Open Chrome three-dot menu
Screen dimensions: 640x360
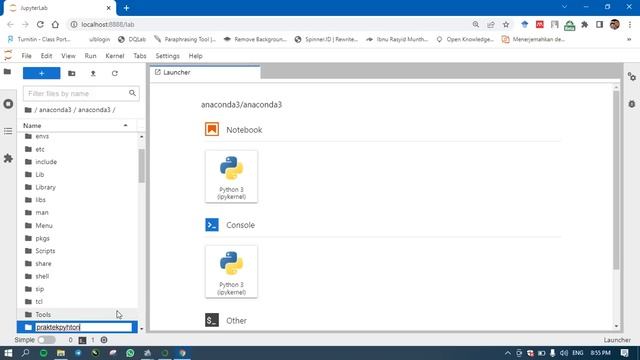[630, 24]
